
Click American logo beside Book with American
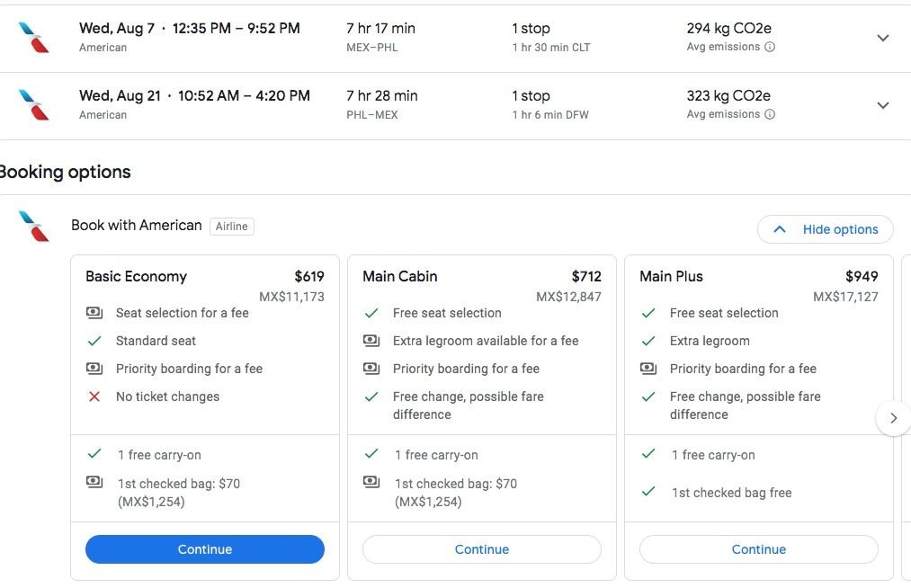(33, 226)
